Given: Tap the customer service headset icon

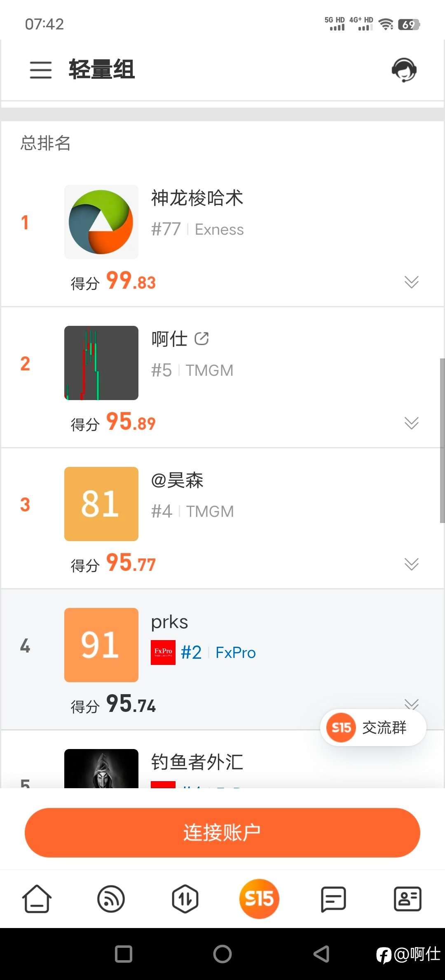Looking at the screenshot, I should (x=404, y=70).
